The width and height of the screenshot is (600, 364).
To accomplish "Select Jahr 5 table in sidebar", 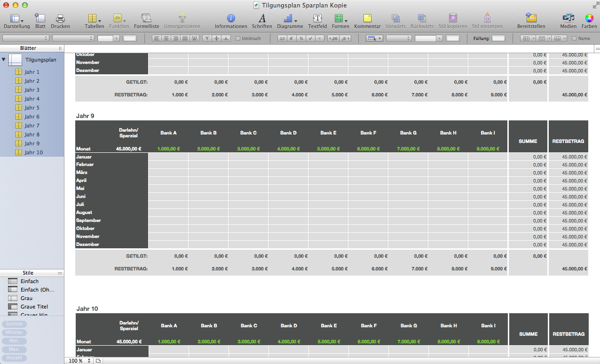I will (x=32, y=108).
